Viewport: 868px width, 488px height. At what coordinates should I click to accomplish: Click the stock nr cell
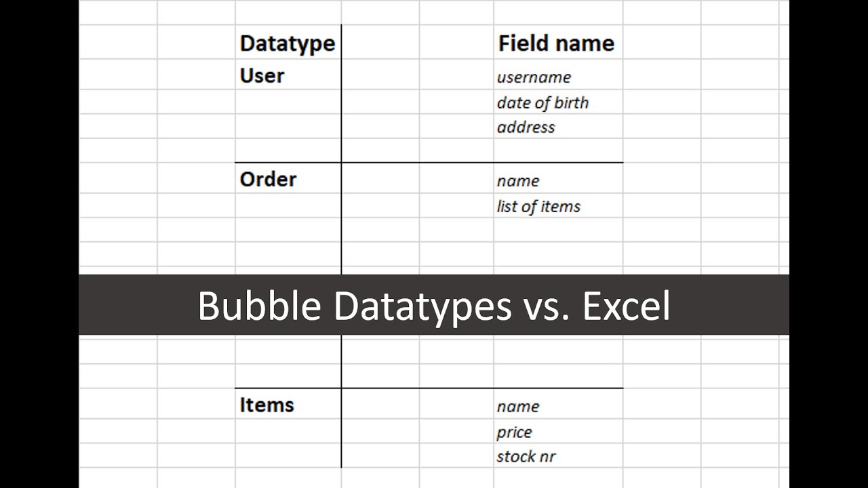(x=526, y=457)
